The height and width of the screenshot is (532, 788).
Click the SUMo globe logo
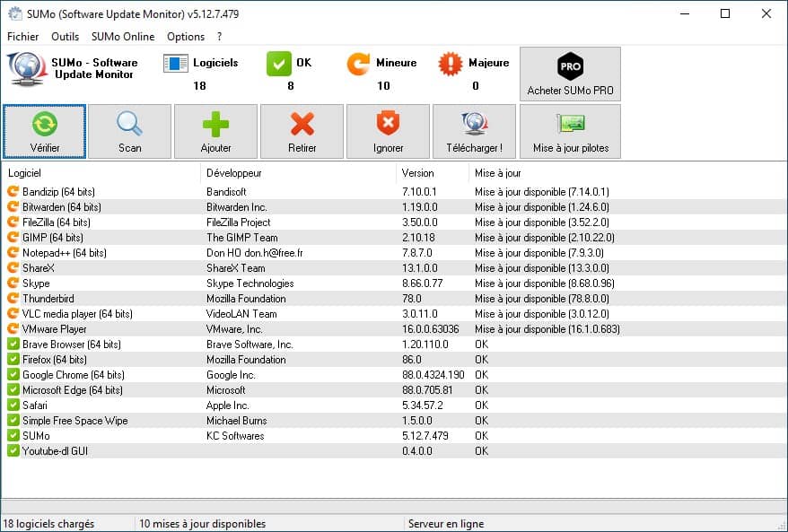click(x=27, y=69)
